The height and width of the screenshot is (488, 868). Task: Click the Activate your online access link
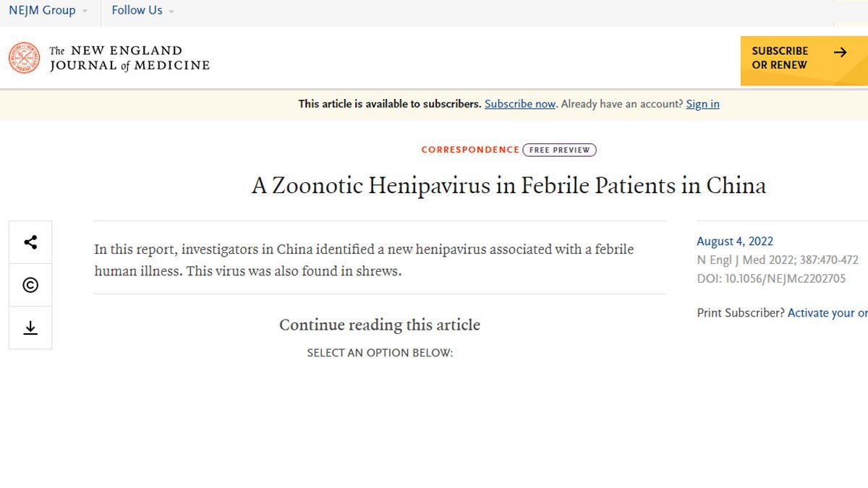coord(827,313)
